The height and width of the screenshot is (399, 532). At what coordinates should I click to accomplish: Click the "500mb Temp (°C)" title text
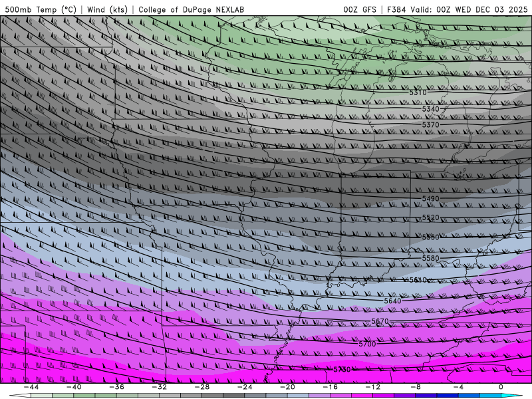41,9
